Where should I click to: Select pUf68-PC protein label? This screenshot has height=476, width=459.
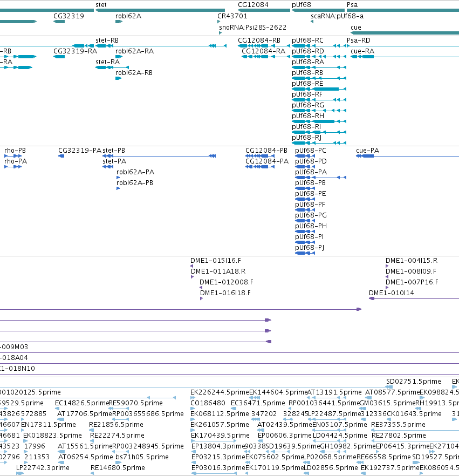pyautogui.click(x=311, y=151)
